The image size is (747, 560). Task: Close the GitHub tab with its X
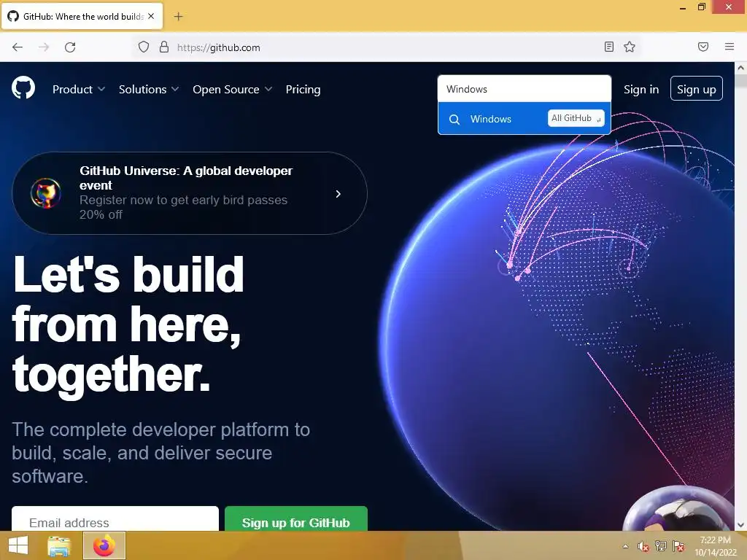151,16
